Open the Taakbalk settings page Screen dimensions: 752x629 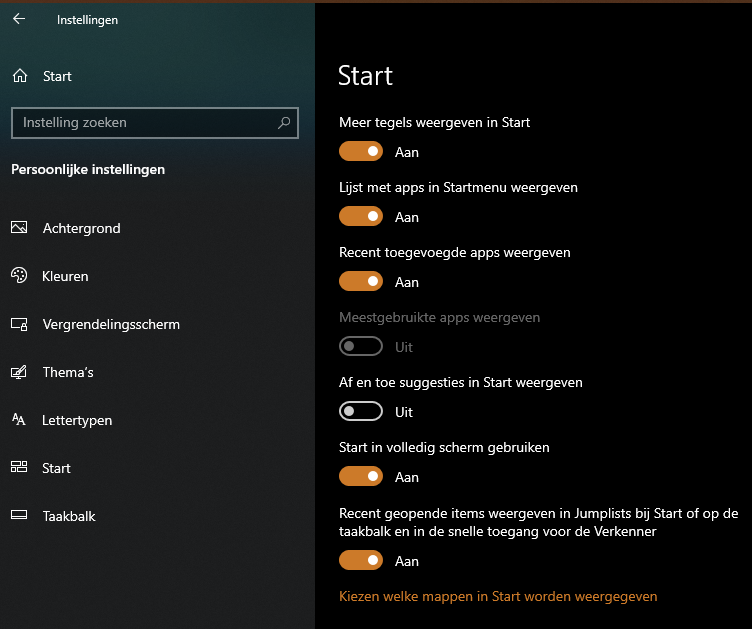69,516
